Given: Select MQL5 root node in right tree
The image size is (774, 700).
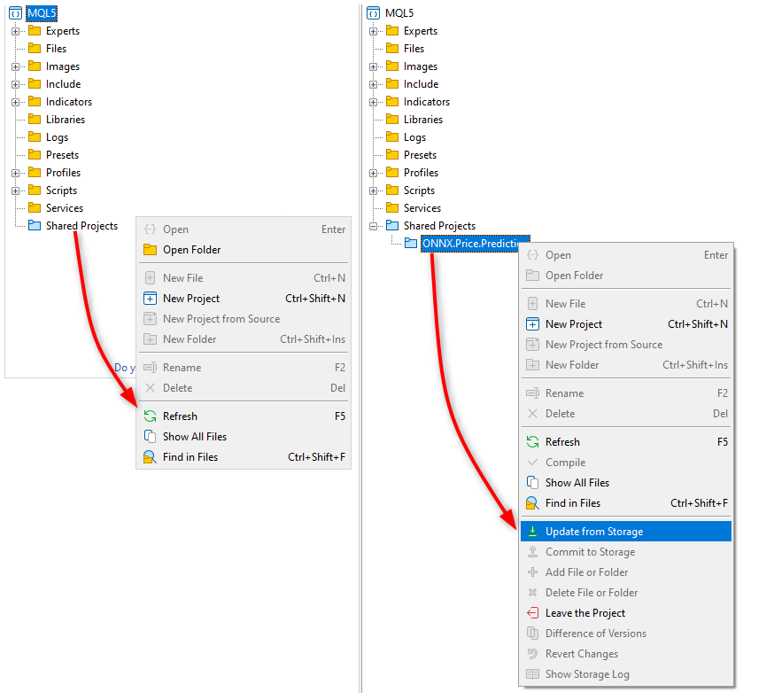Looking at the screenshot, I should click(x=399, y=13).
